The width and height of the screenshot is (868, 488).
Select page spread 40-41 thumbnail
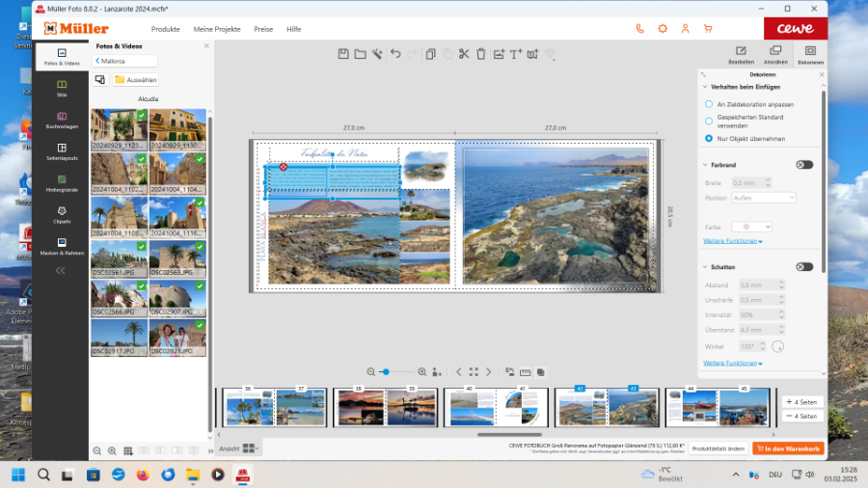[495, 407]
